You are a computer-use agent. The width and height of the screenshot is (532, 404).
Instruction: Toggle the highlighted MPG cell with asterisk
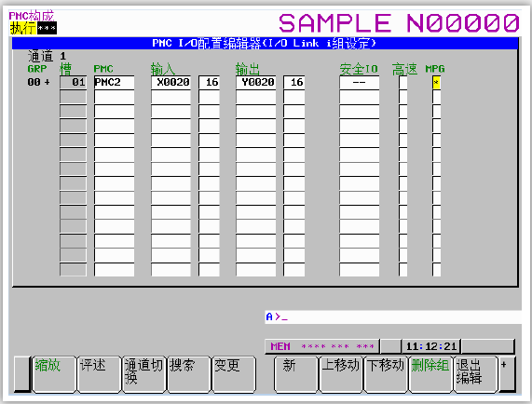[436, 82]
